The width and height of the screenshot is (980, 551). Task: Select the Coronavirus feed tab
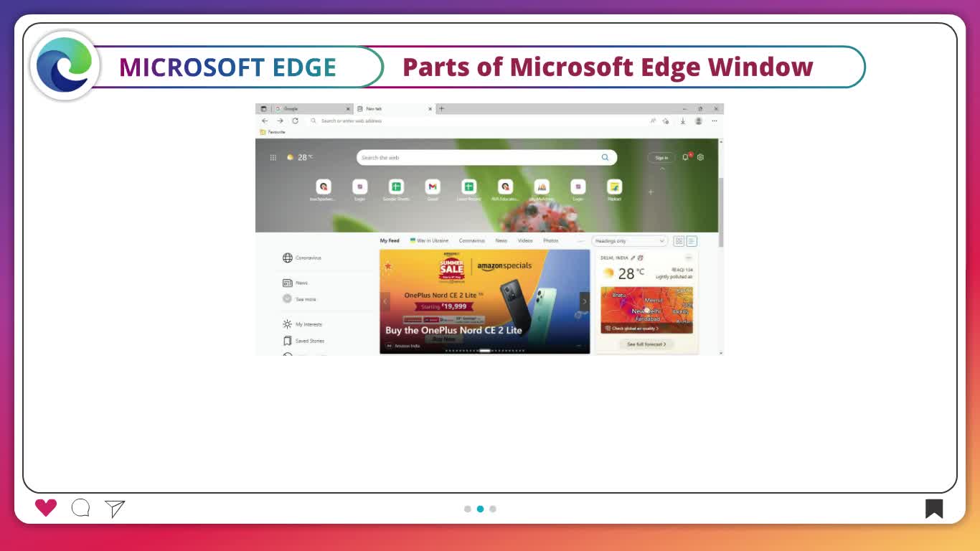[472, 241]
